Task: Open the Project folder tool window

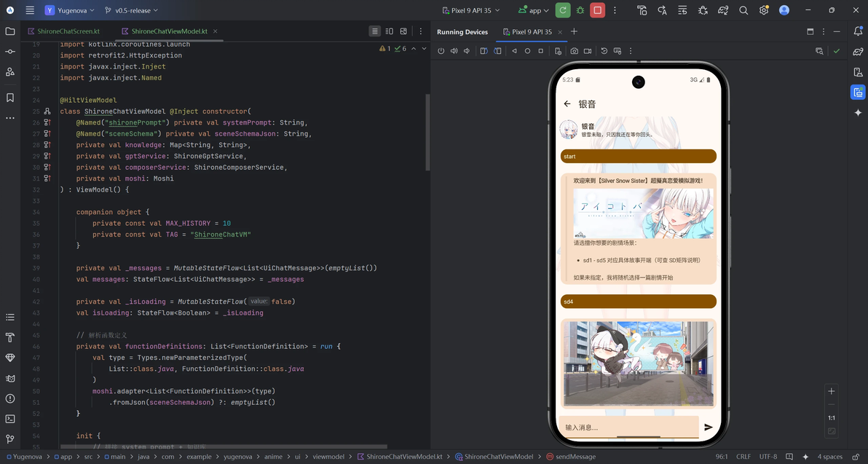Action: 10,31
